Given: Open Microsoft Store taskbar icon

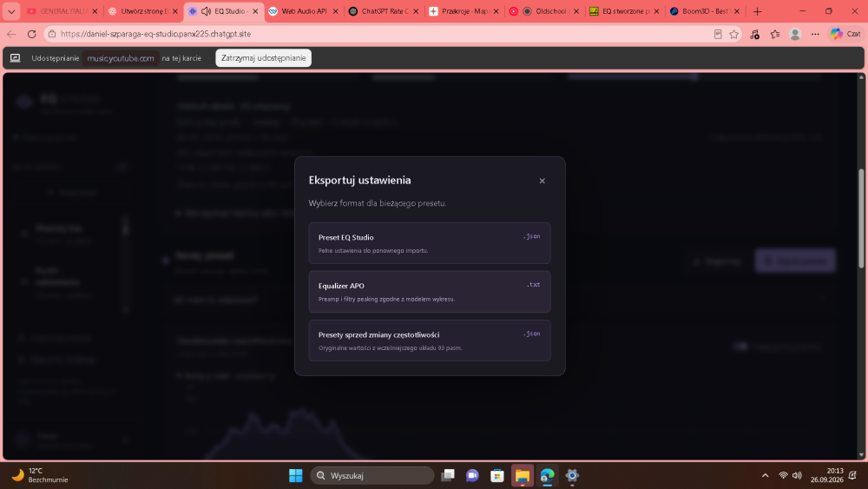Looking at the screenshot, I should [497, 475].
